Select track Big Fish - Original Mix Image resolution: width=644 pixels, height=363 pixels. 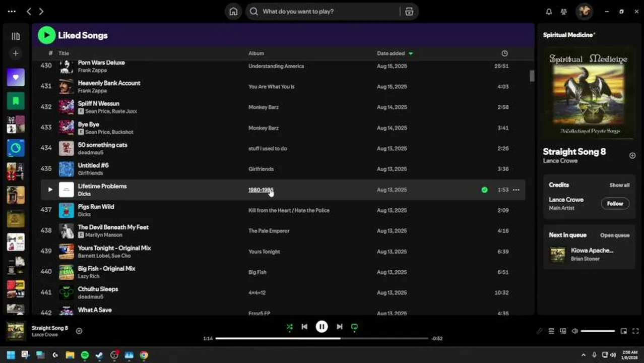[106, 268]
